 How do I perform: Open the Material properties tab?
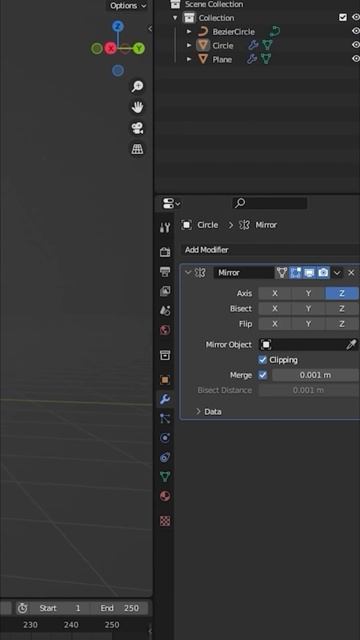[x=165, y=496]
